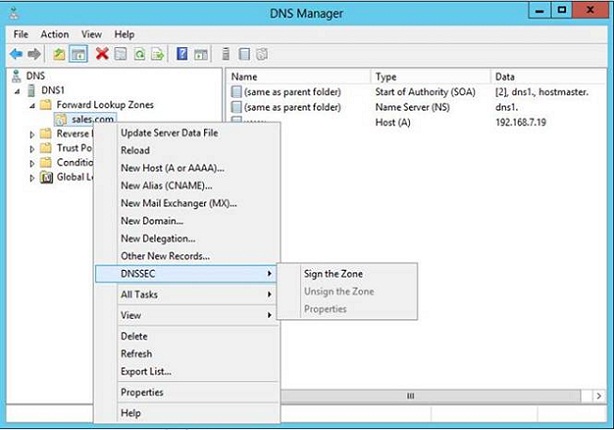Collapse the Forward Lookup Zones node
Image resolution: width=614 pixels, height=430 pixels.
(32, 106)
